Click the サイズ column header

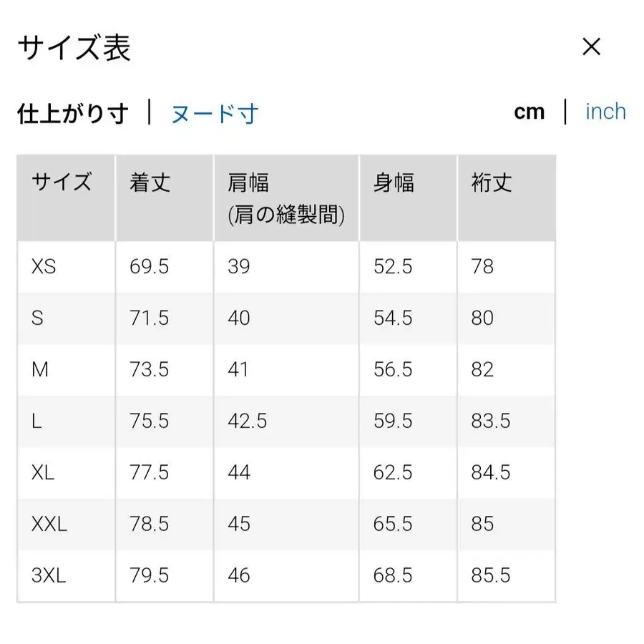tap(61, 183)
